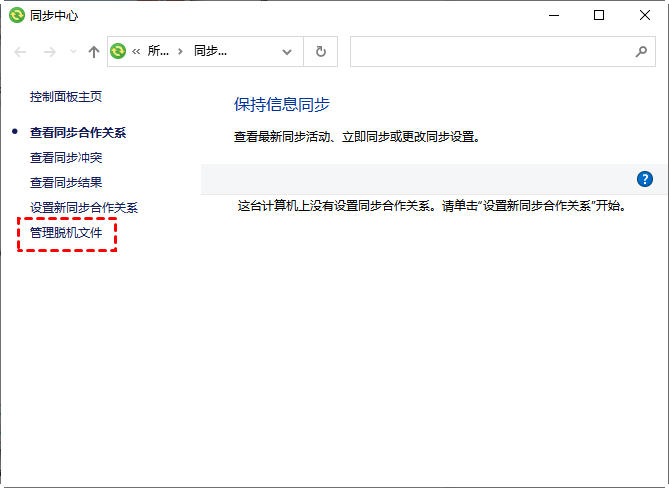Click 设置新同步合作关系 link
The image size is (669, 488).
pyautogui.click(x=84, y=208)
